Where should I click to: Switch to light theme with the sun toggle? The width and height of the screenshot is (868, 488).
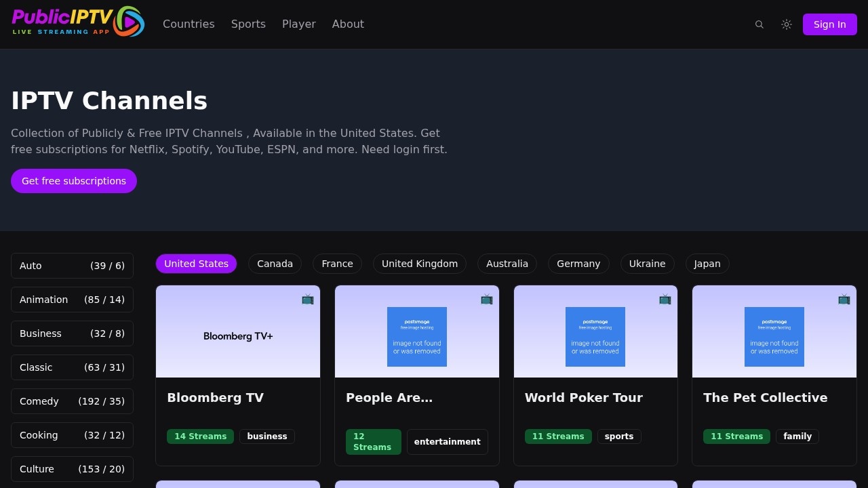pyautogui.click(x=787, y=24)
